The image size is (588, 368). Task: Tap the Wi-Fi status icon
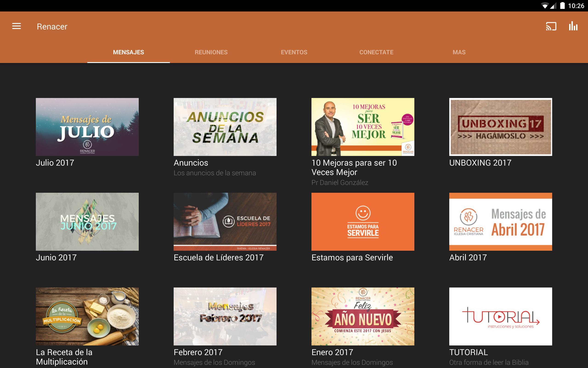[x=545, y=6]
